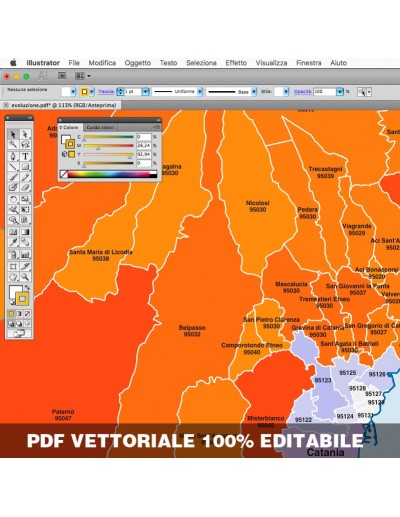This screenshot has width=400, height=517.
Task: Open the Bridge icon in application bar
Action: click(62, 76)
